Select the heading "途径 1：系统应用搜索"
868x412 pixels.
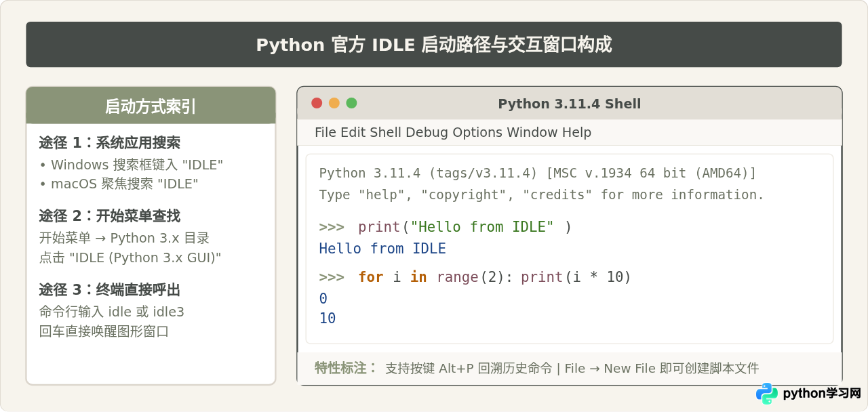click(109, 142)
